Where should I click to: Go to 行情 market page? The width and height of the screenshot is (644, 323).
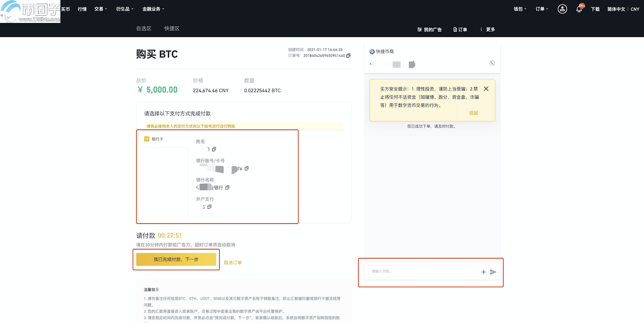click(82, 9)
